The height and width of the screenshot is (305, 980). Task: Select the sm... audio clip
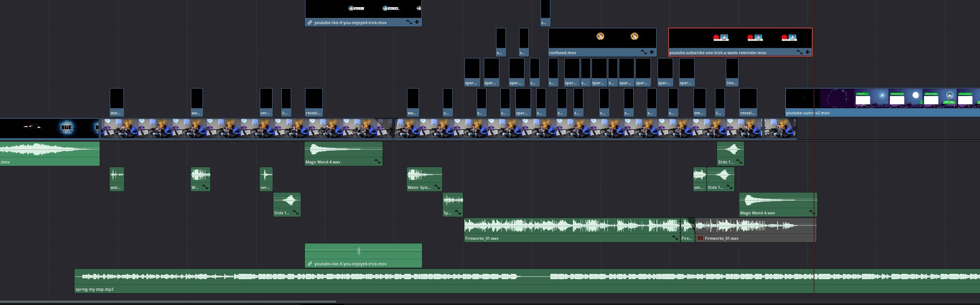point(700,179)
